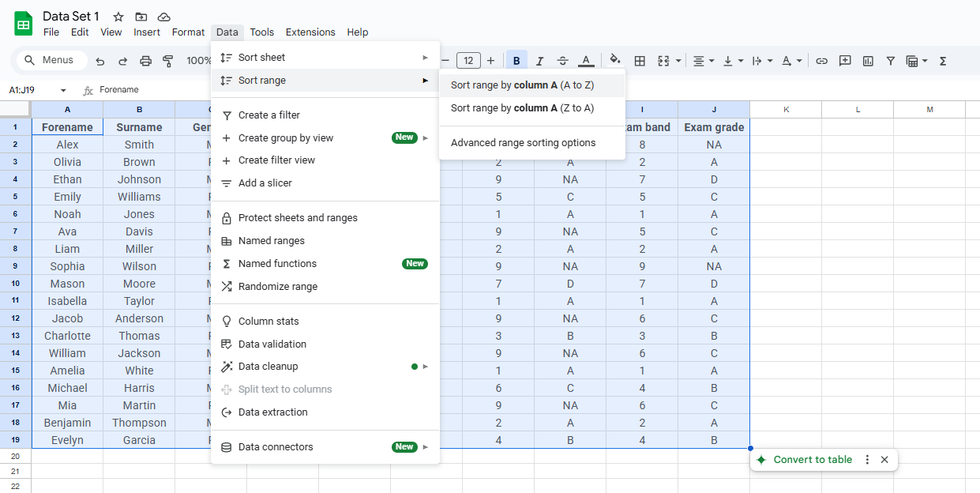Open the File menu
980x493 pixels.
pos(51,32)
